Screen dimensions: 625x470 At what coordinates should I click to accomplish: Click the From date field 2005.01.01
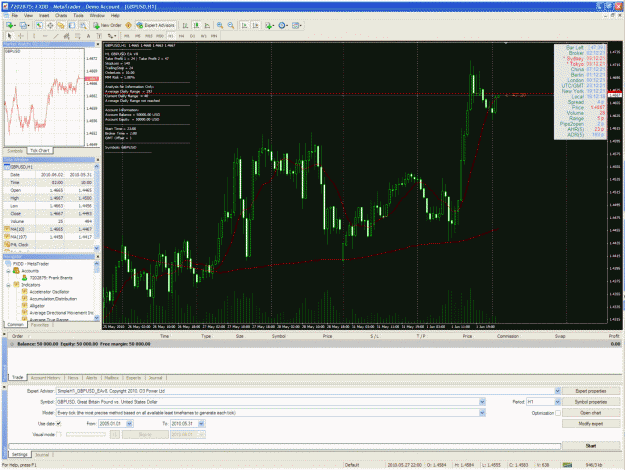tap(116, 424)
